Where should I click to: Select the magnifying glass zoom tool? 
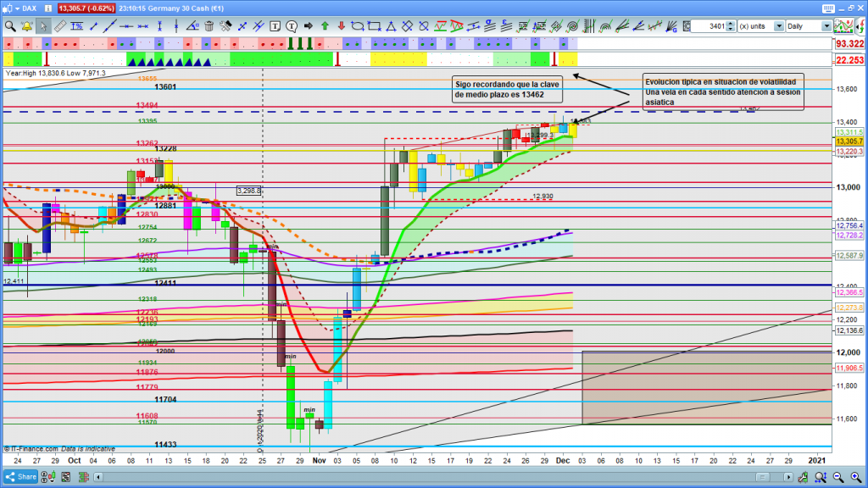click(9, 26)
